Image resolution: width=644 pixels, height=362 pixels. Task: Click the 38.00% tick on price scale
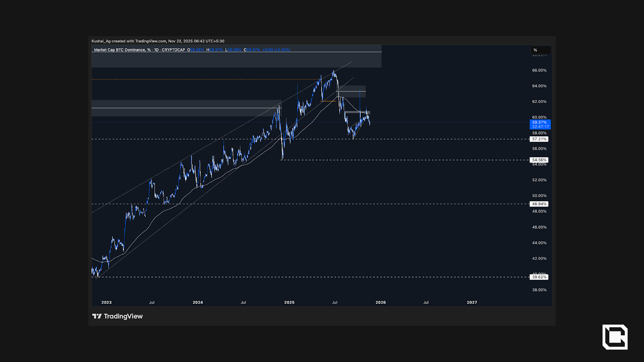tap(539, 290)
